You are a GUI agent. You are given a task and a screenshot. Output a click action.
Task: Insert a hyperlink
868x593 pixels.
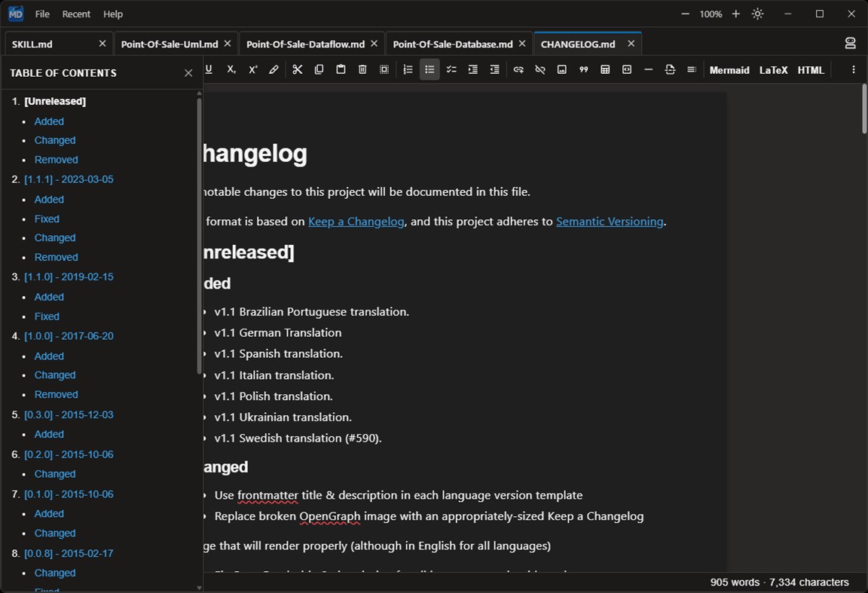click(x=518, y=70)
